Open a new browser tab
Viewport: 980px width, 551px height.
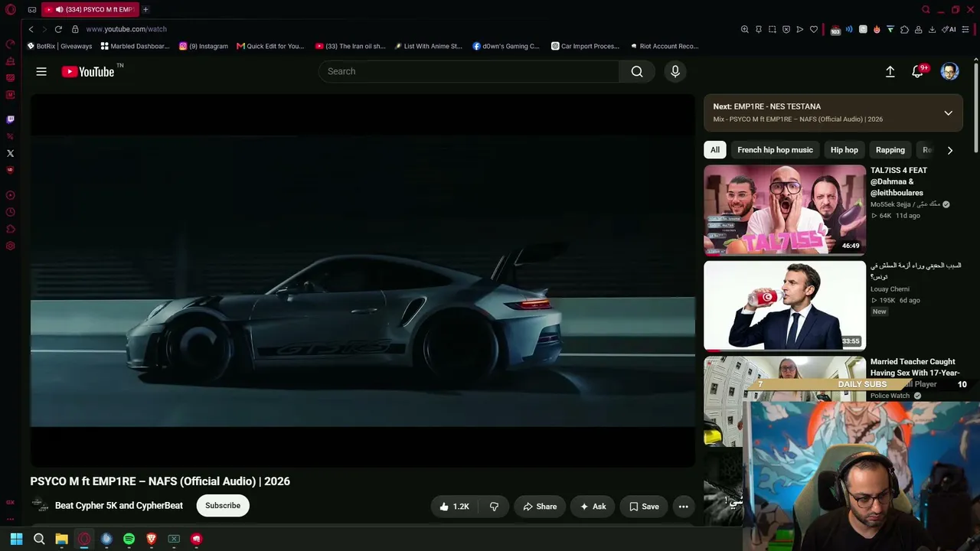click(x=145, y=10)
